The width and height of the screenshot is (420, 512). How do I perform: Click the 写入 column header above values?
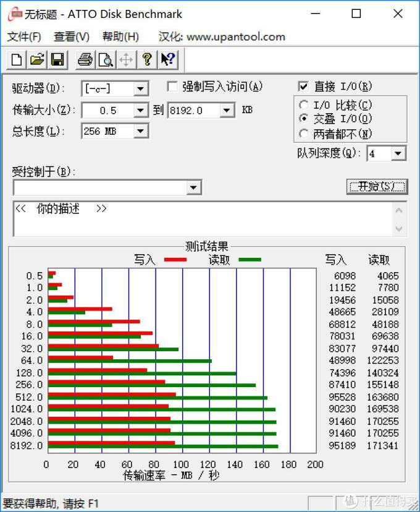[x=335, y=260]
